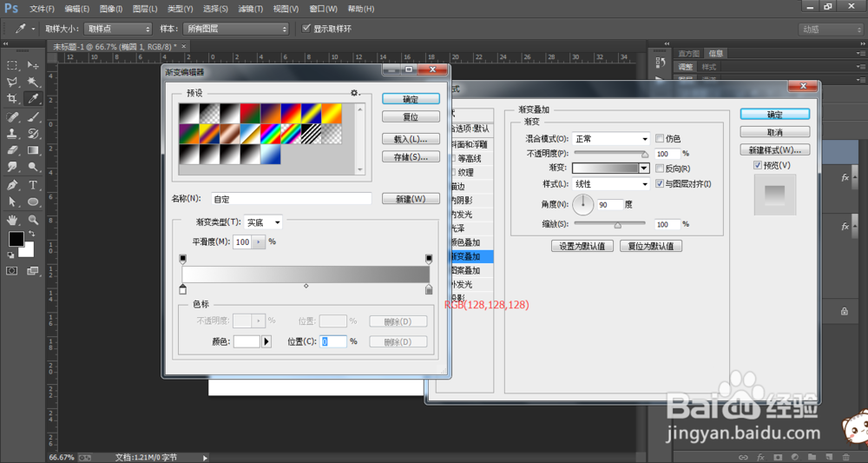Viewport: 868px width, 463px height.
Task: Select the Path Selection arrow tool
Action: click(x=12, y=202)
